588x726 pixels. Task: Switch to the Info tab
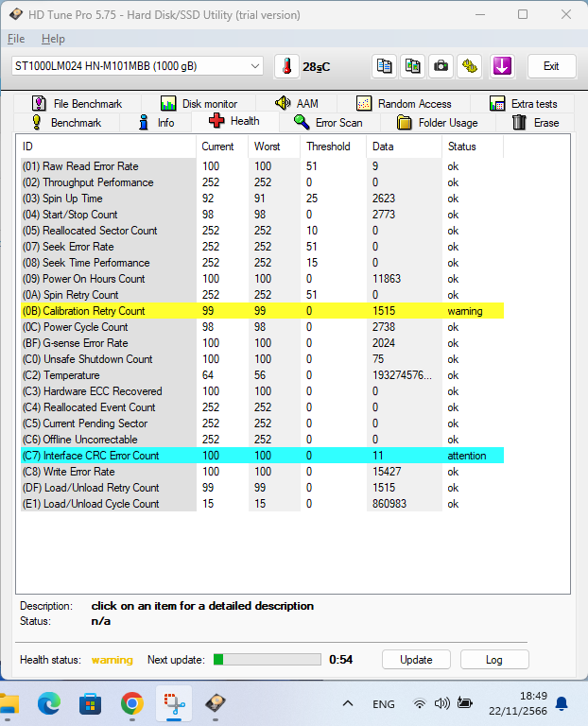[x=157, y=123]
